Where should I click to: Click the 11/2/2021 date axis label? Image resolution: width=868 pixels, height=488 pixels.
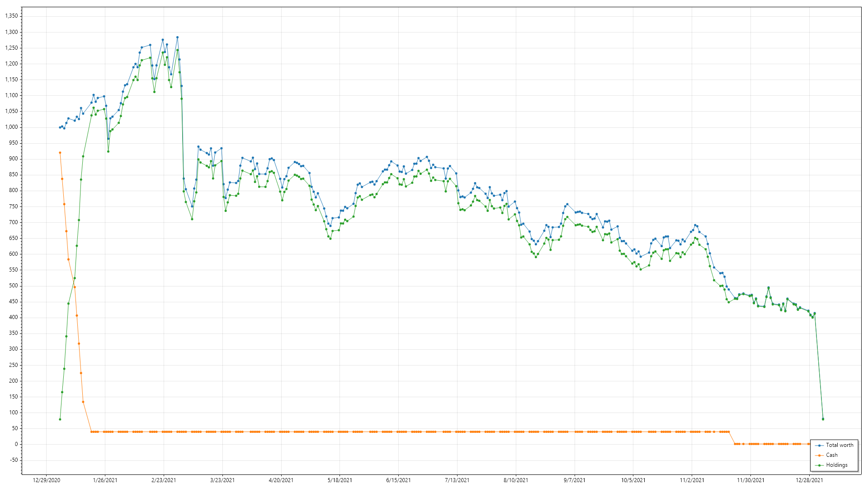click(692, 480)
